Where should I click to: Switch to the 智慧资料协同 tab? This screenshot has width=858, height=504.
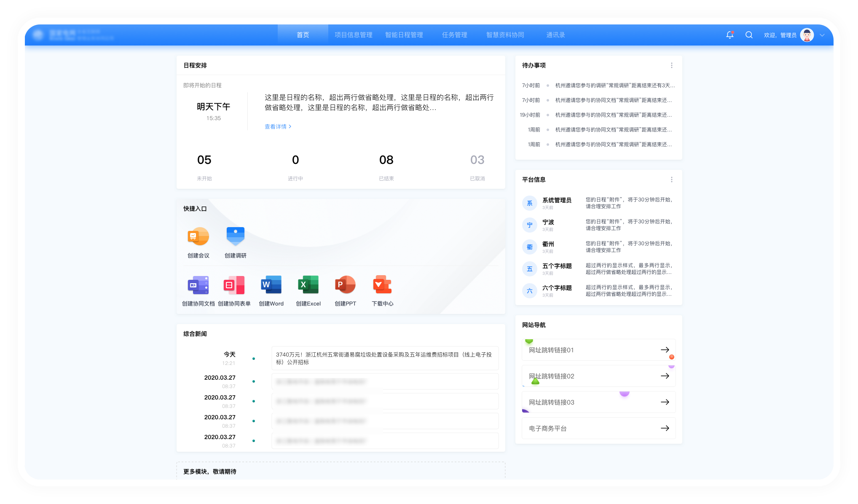point(505,35)
